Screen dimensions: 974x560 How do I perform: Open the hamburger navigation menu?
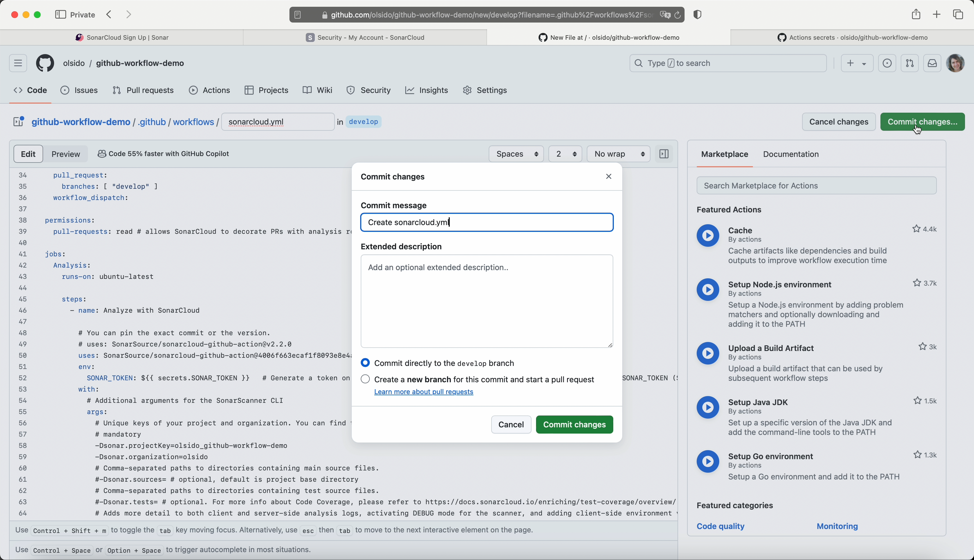[18, 63]
